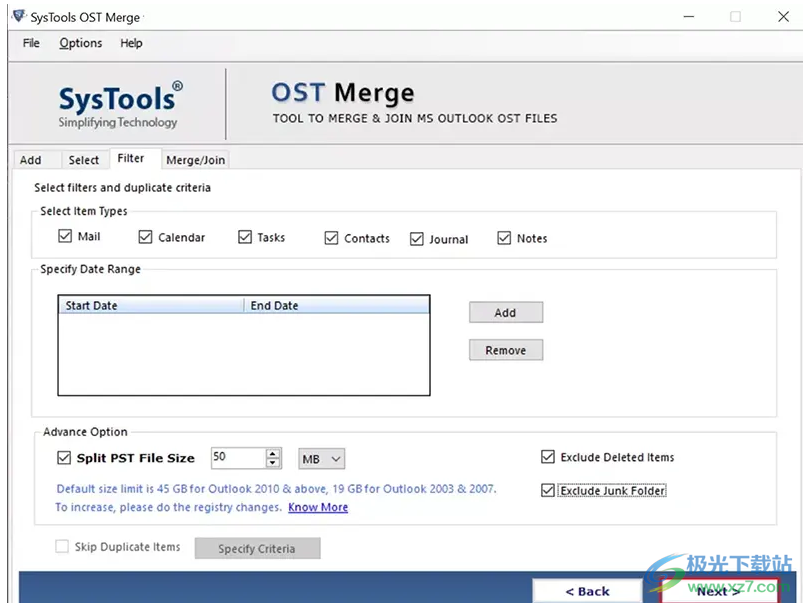Enable Skip Duplicate Items
Screen dimensions: 803x603
coord(60,546)
